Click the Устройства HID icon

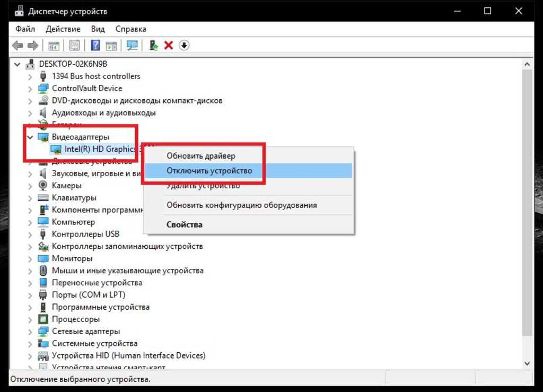[x=43, y=355]
